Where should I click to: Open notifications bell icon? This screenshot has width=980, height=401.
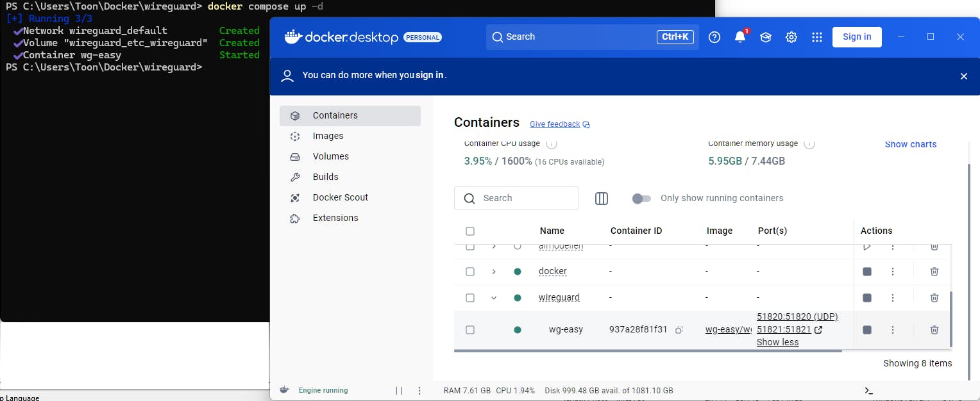pyautogui.click(x=740, y=37)
